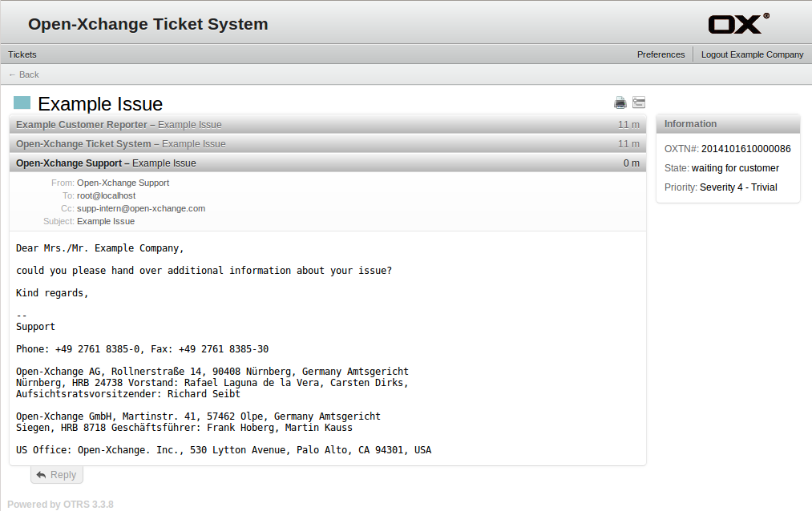Click the Information panel header
The height and width of the screenshot is (511, 812).
tap(728, 124)
